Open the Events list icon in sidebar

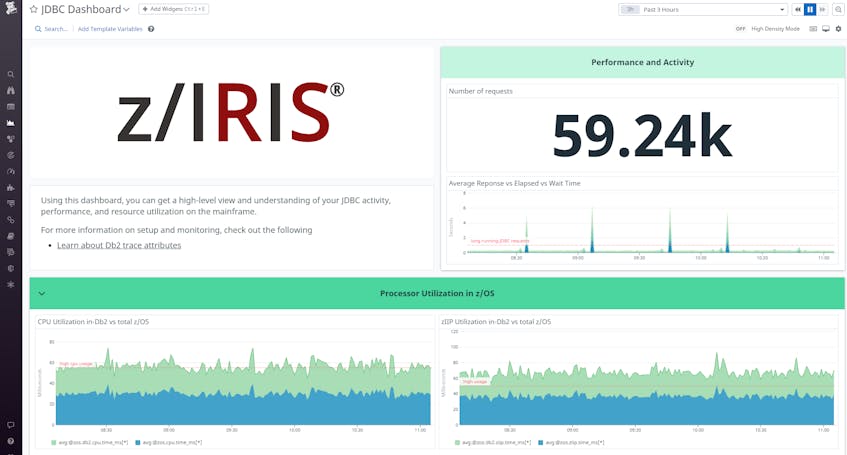pos(10,107)
